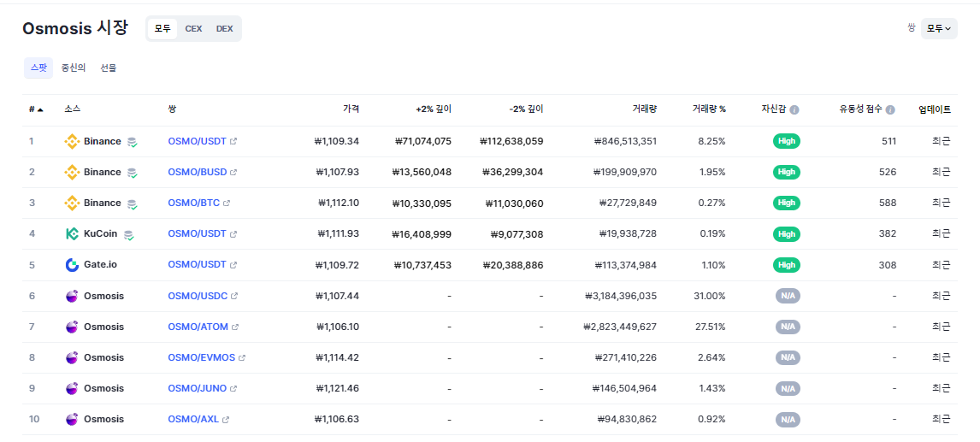980x442 pixels.
Task: Select the CEX market filter
Action: pos(194,29)
